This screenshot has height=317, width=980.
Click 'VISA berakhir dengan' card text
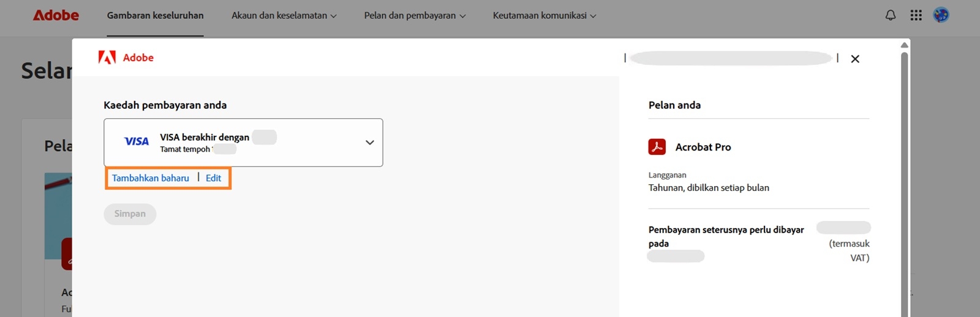[x=205, y=137]
